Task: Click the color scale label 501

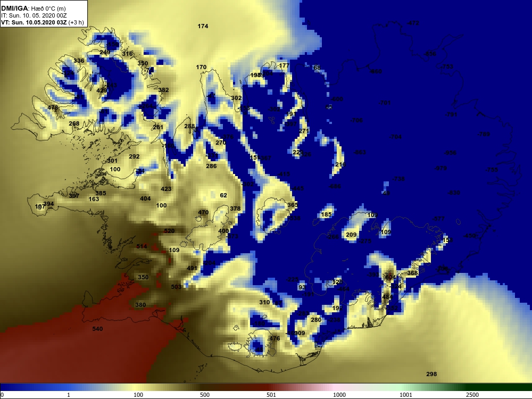Action: click(x=271, y=395)
